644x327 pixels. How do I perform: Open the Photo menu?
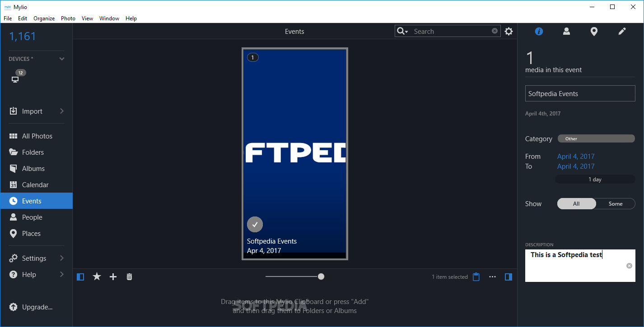tap(68, 18)
